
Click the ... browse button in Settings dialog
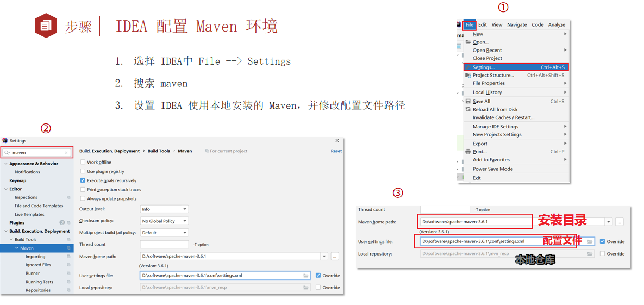(335, 257)
